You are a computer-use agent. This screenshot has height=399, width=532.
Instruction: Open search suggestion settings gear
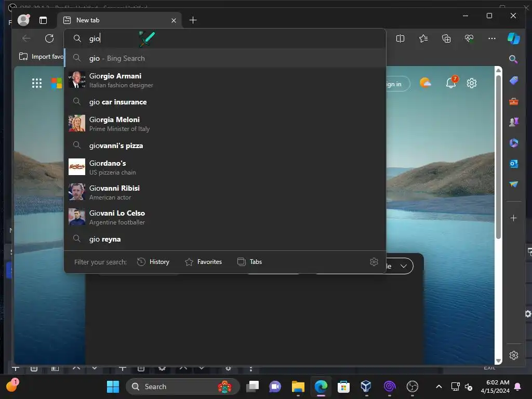click(x=374, y=262)
